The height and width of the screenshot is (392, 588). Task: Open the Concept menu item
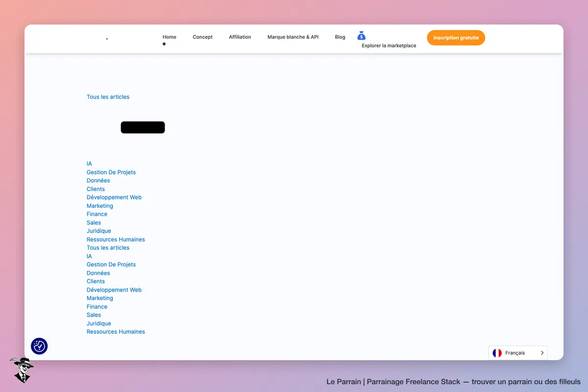tap(202, 37)
